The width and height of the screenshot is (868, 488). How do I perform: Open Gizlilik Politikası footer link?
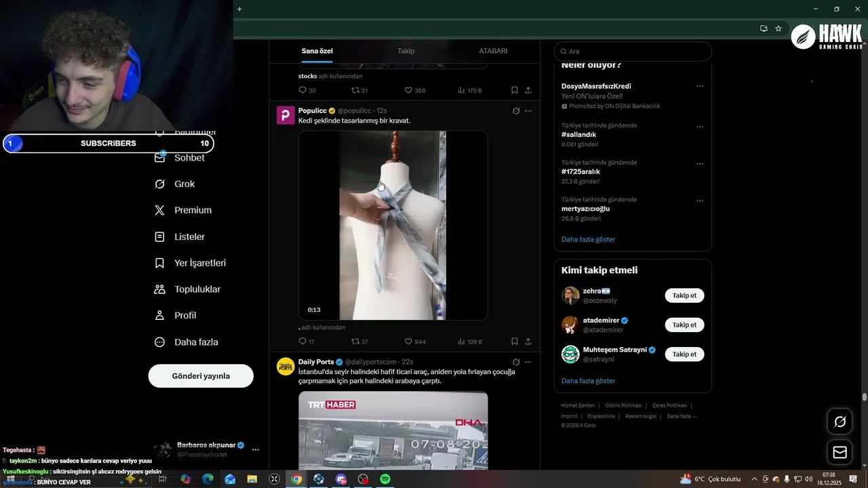coord(624,405)
